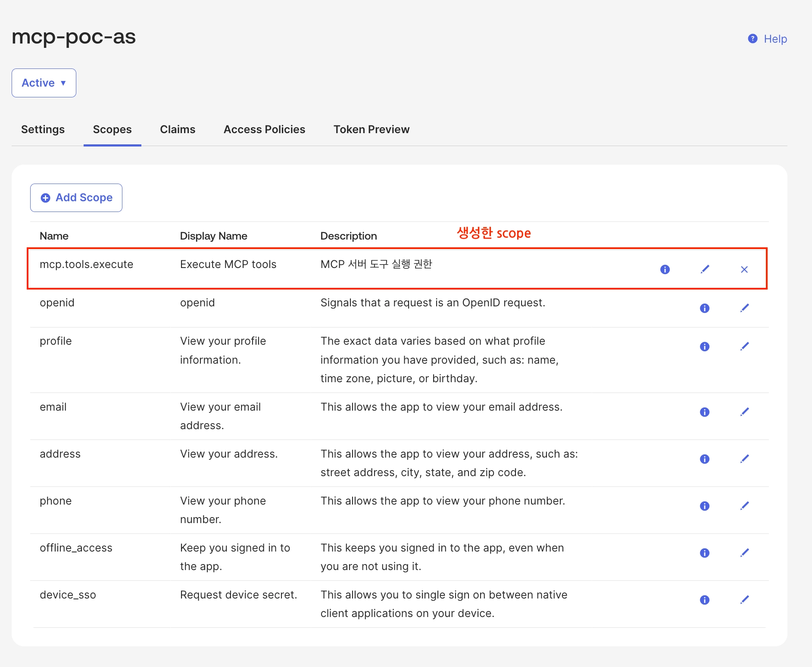Click the Display Name column header
812x667 pixels.
[x=214, y=236]
